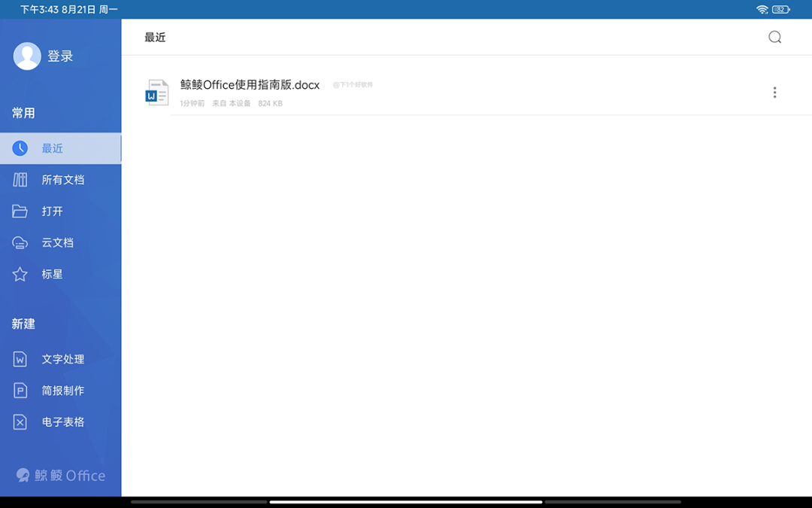Create new 文字处理 document label

pos(63,359)
